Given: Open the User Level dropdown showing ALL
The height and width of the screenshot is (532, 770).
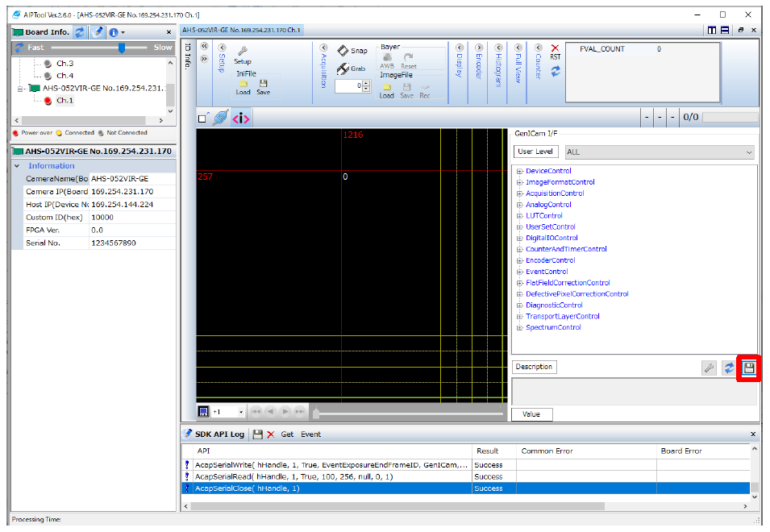Looking at the screenshot, I should pyautogui.click(x=659, y=152).
